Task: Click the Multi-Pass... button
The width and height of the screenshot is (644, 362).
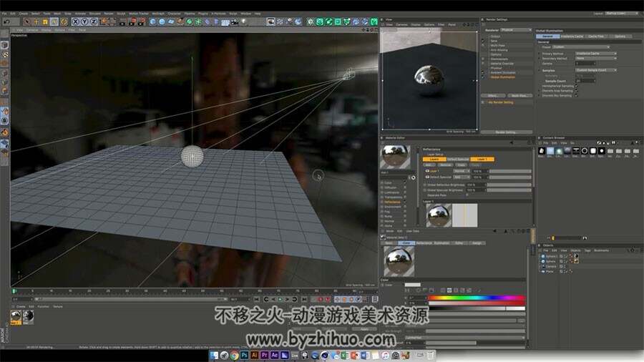Action: point(519,96)
